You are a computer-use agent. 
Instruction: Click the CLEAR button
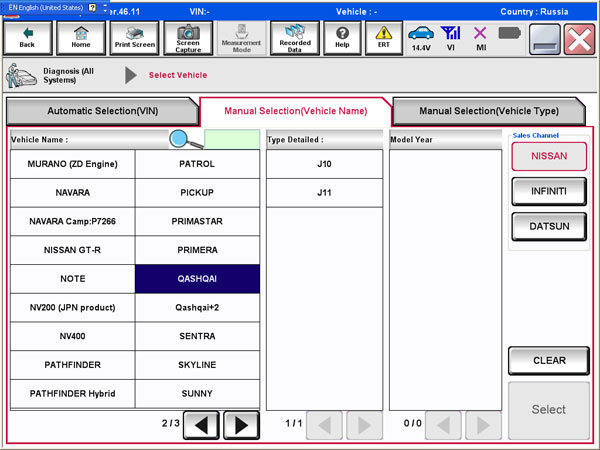click(x=549, y=360)
